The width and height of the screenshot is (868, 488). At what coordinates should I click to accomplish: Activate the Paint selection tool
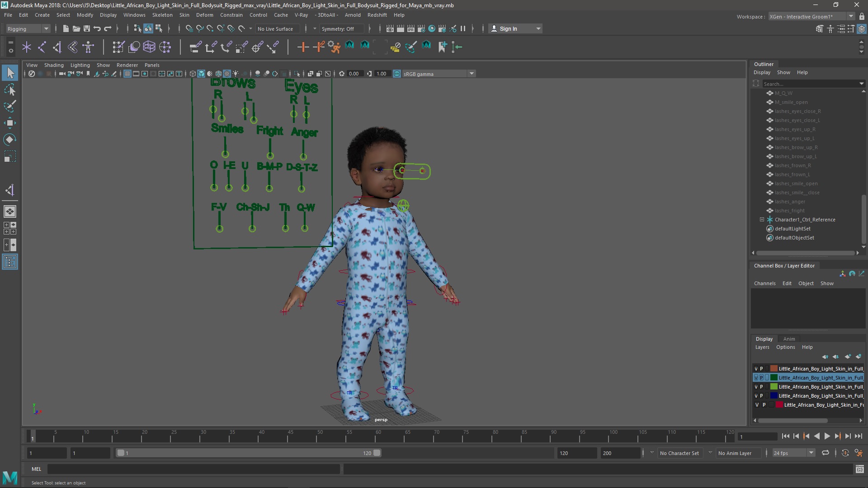pyautogui.click(x=10, y=106)
